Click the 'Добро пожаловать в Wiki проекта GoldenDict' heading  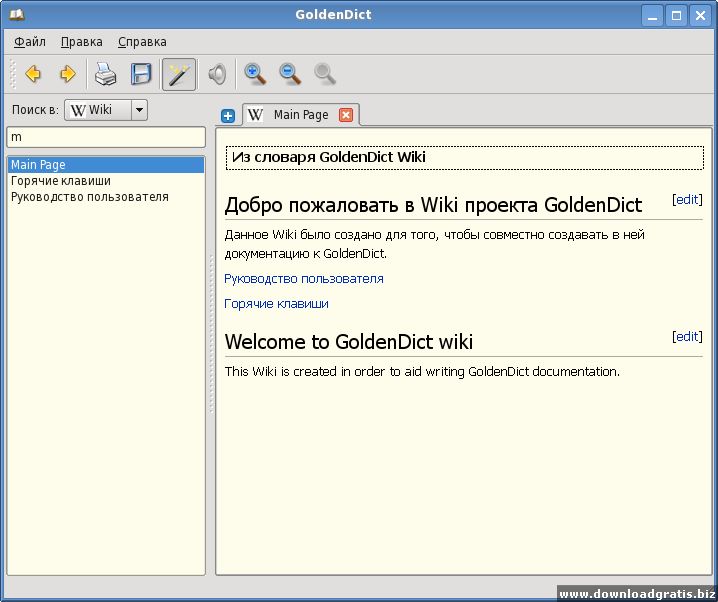coord(433,205)
